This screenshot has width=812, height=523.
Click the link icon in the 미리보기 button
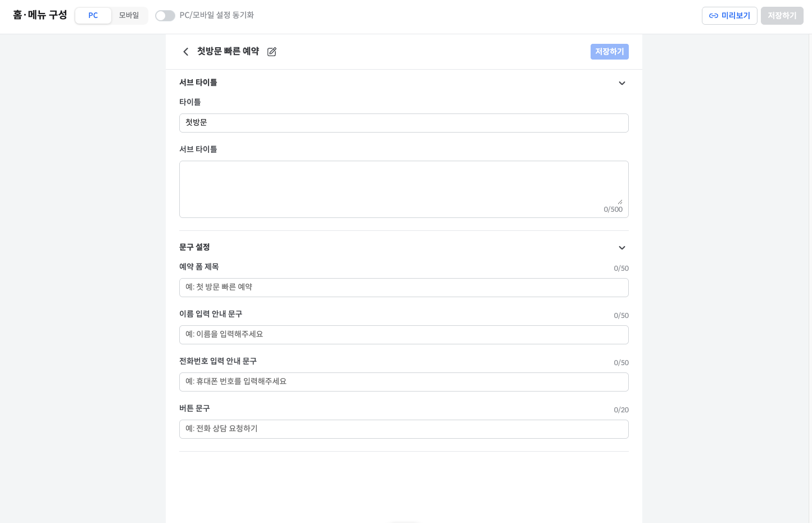[x=714, y=16]
